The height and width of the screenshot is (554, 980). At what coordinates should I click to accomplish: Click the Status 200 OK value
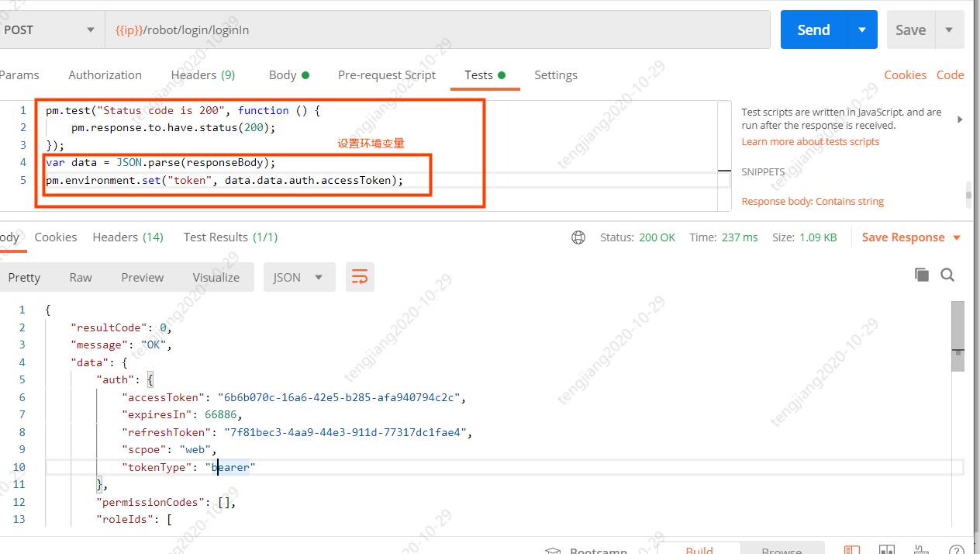point(657,237)
